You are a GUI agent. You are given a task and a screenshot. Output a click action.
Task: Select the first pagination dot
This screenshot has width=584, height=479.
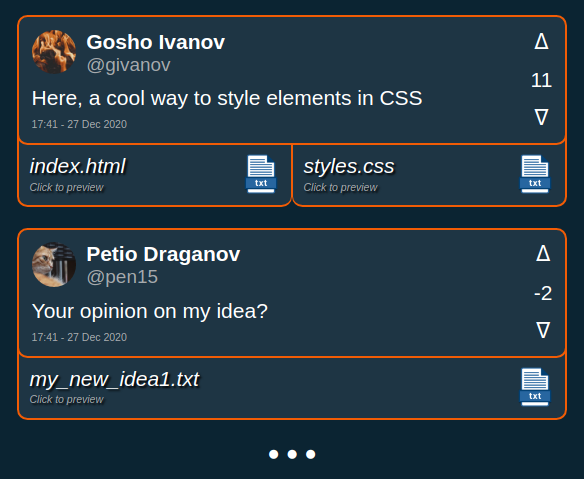coord(274,454)
